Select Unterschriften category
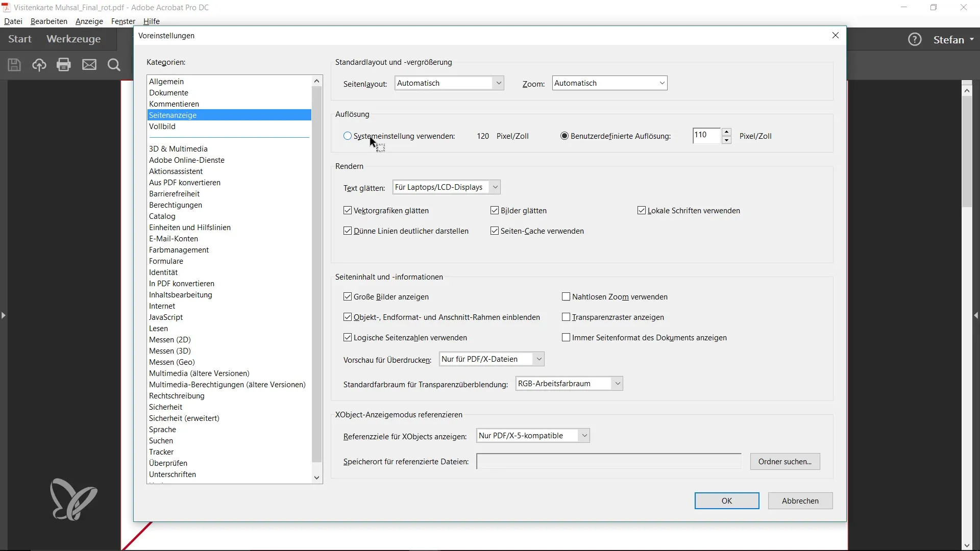The image size is (980, 551). coord(229,474)
